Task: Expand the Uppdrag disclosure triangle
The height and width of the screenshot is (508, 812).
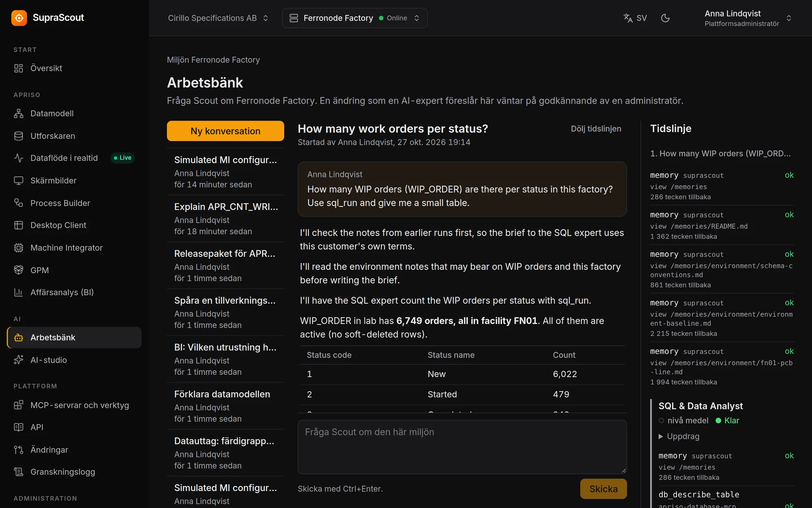Action: [661, 436]
